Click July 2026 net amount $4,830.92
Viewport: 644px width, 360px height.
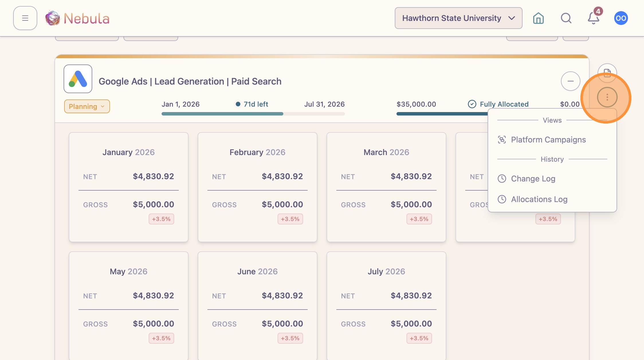point(411,296)
